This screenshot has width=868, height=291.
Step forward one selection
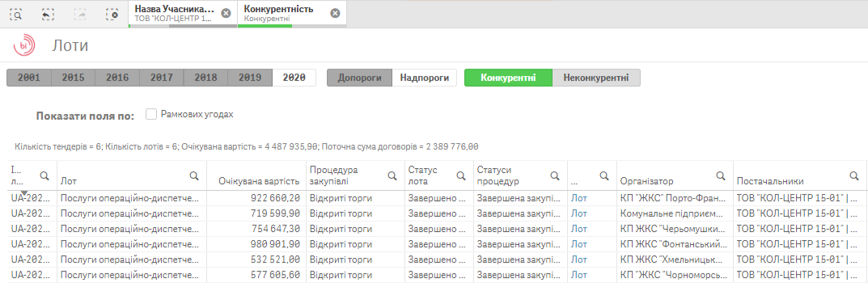coord(80,15)
